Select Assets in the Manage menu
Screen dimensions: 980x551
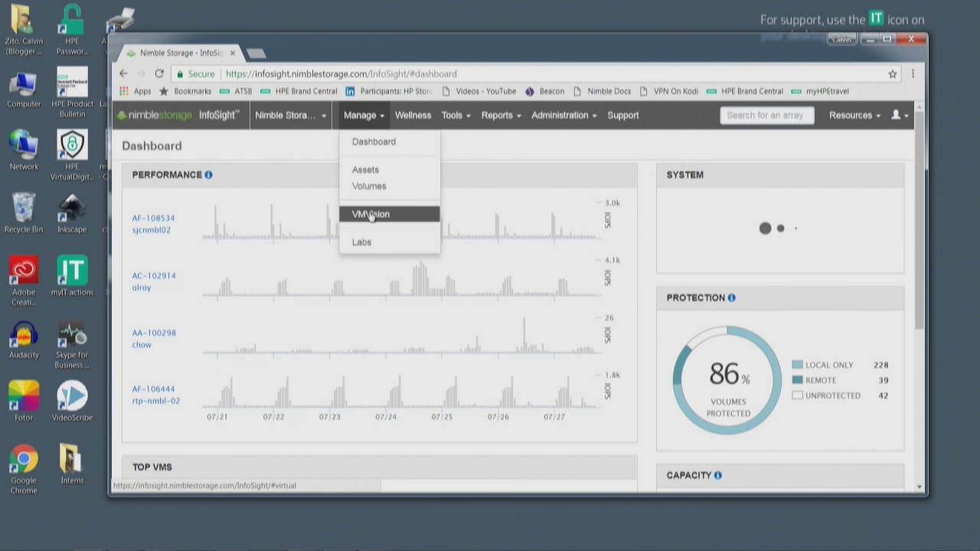pos(390,170)
